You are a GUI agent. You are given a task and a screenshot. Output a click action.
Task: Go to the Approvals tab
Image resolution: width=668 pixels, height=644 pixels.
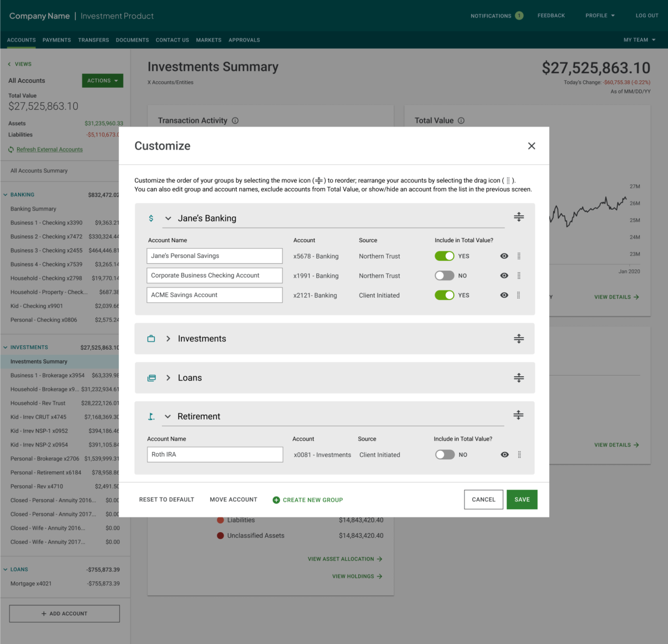point(244,40)
